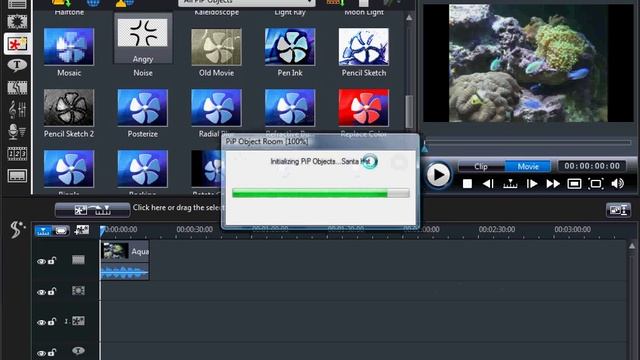Screen dimensions: 640x360
Task: Click the green PiP initialization progress bar
Action: pos(320,193)
